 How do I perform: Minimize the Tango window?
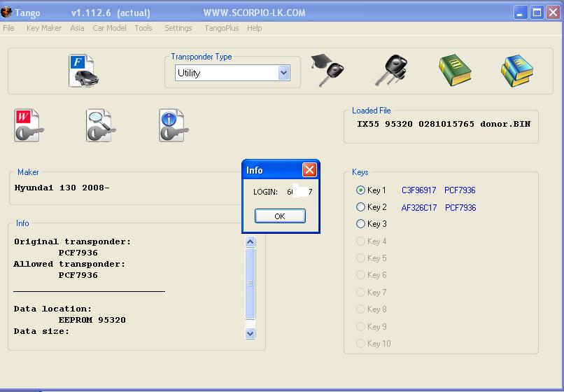(519, 13)
